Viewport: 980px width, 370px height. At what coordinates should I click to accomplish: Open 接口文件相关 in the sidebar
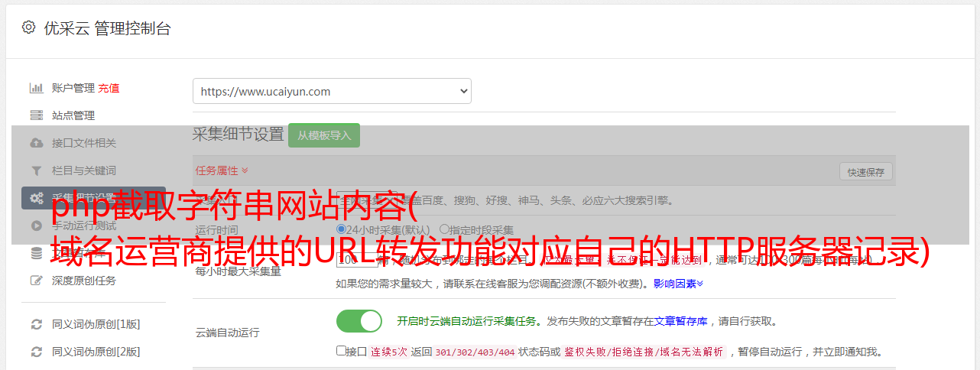[84, 143]
